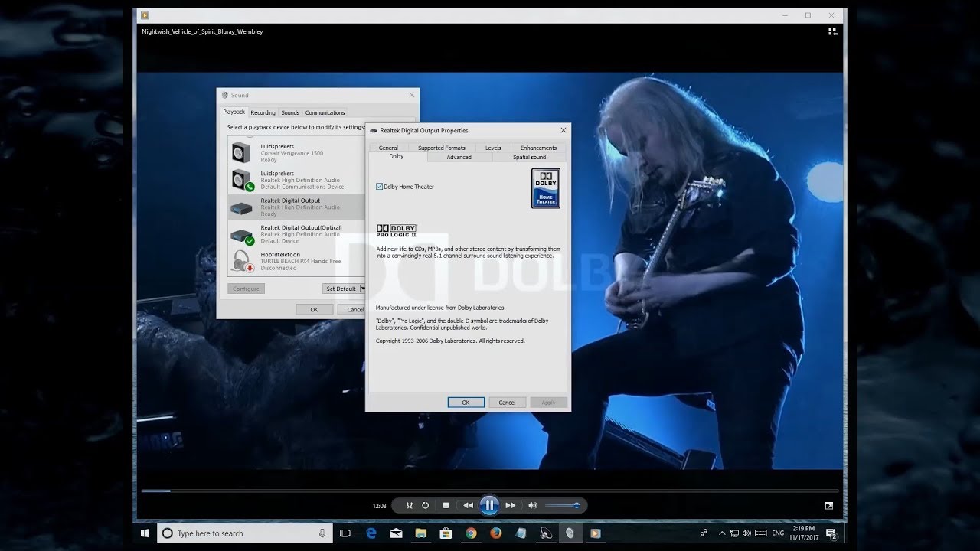Click the fast-forward button in player controls
This screenshot has height=551, width=980.
tap(510, 505)
